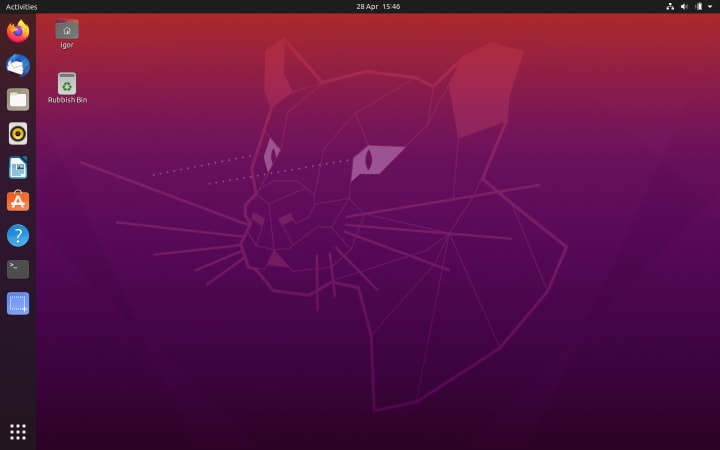This screenshot has width=720, height=450.
Task: Launch Thunderbird Mail from the dock
Action: [18, 65]
